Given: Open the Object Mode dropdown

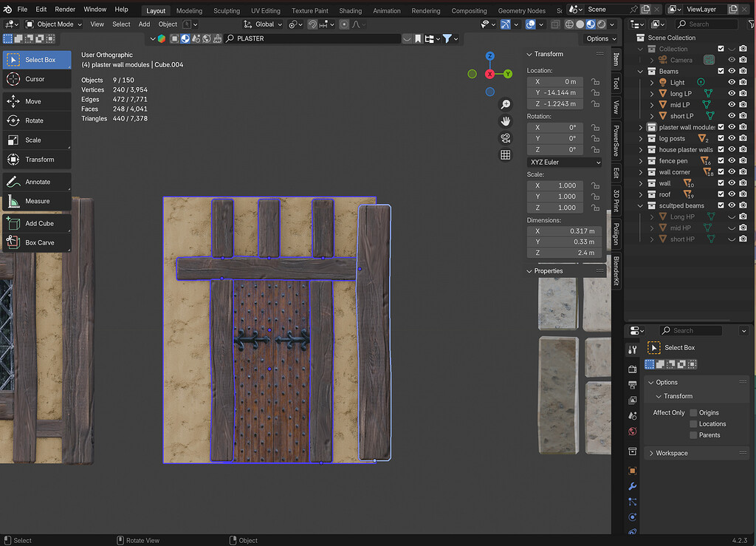Looking at the screenshot, I should pyautogui.click(x=55, y=24).
